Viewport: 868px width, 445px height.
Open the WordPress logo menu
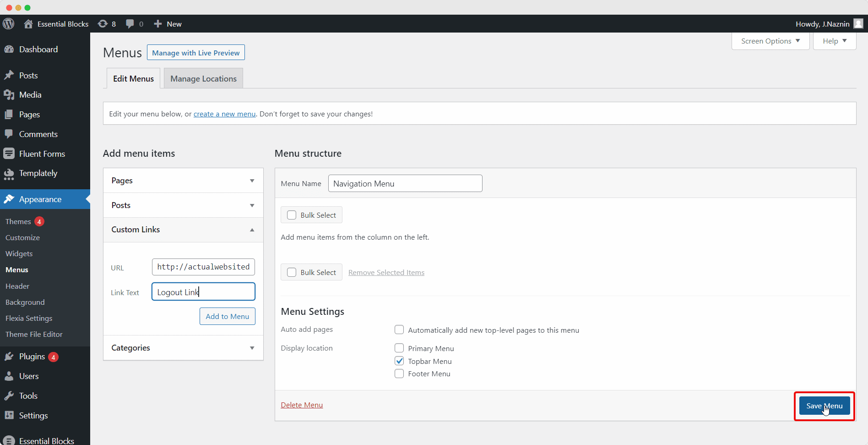click(9, 23)
